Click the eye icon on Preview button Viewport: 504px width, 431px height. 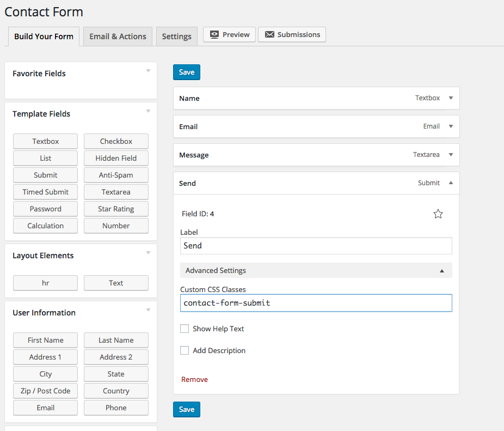click(214, 34)
